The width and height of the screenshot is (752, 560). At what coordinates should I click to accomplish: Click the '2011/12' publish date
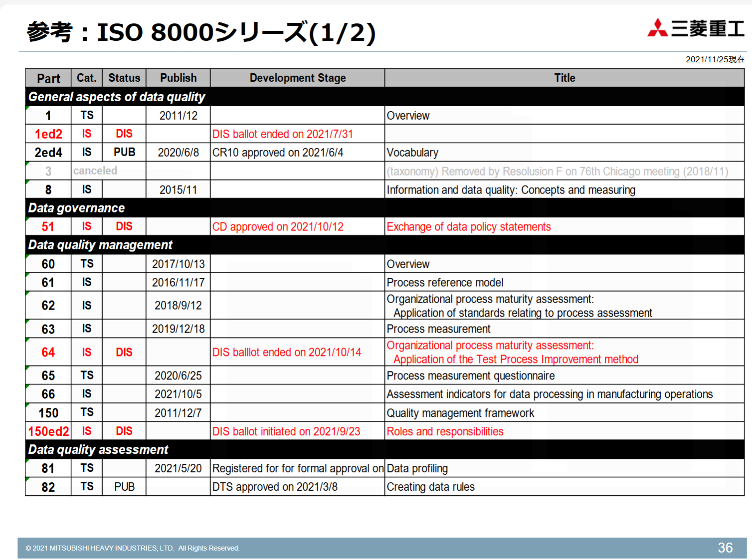178,116
